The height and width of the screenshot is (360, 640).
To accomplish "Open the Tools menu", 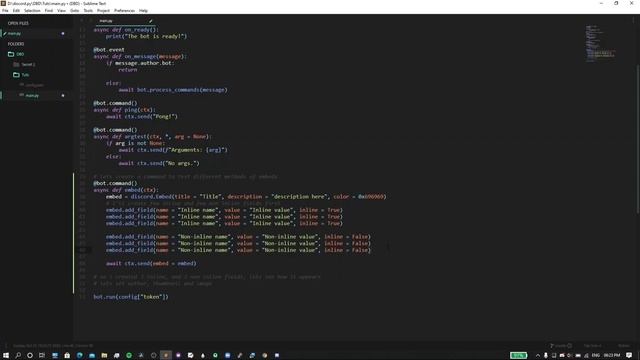I will click(88, 11).
